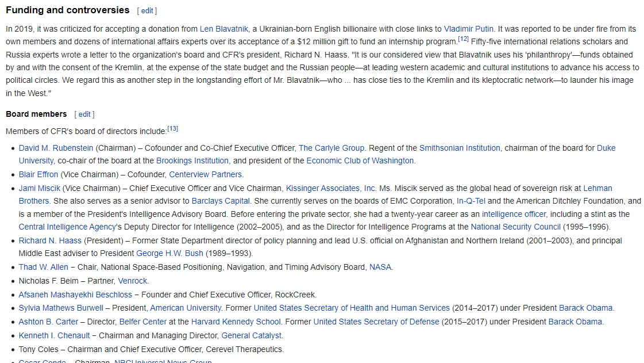
Task: Click the 'Board members' heading text
Action: pyautogui.click(x=36, y=114)
